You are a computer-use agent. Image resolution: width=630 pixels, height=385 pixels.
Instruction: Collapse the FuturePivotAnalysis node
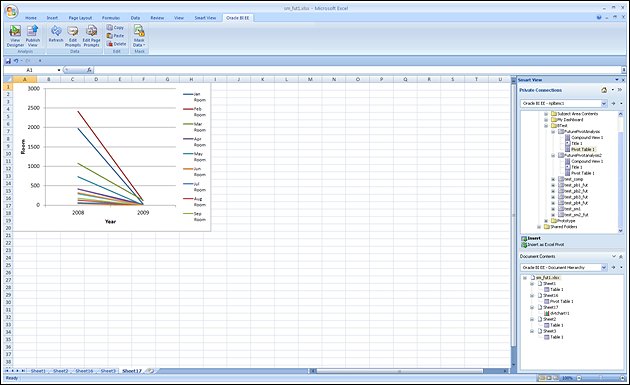point(553,131)
